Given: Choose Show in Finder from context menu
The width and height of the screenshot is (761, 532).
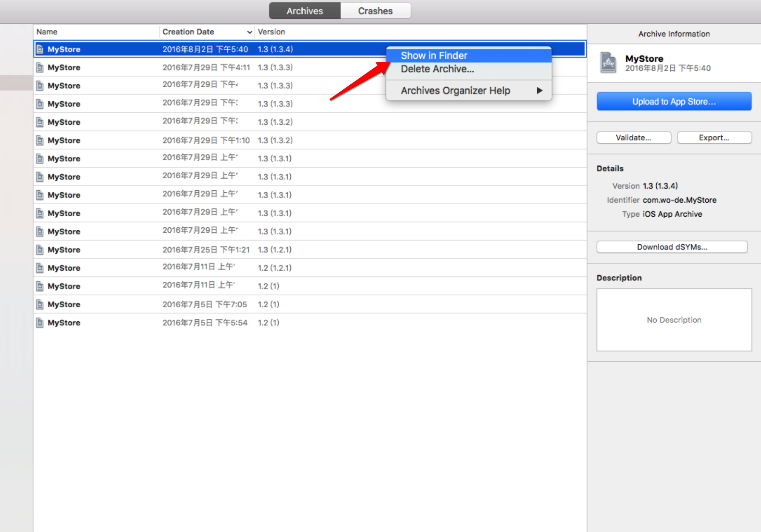Looking at the screenshot, I should (469, 56).
